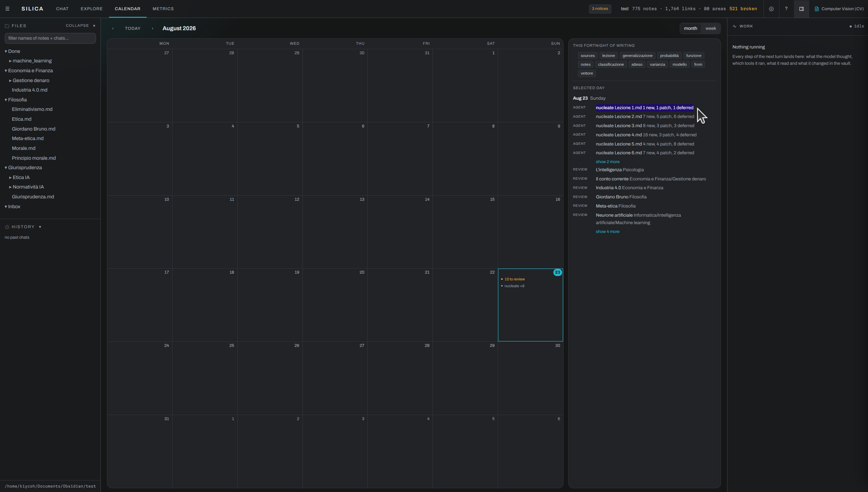868x492 pixels.
Task: Click the 'probabilità' tag
Action: tap(669, 55)
